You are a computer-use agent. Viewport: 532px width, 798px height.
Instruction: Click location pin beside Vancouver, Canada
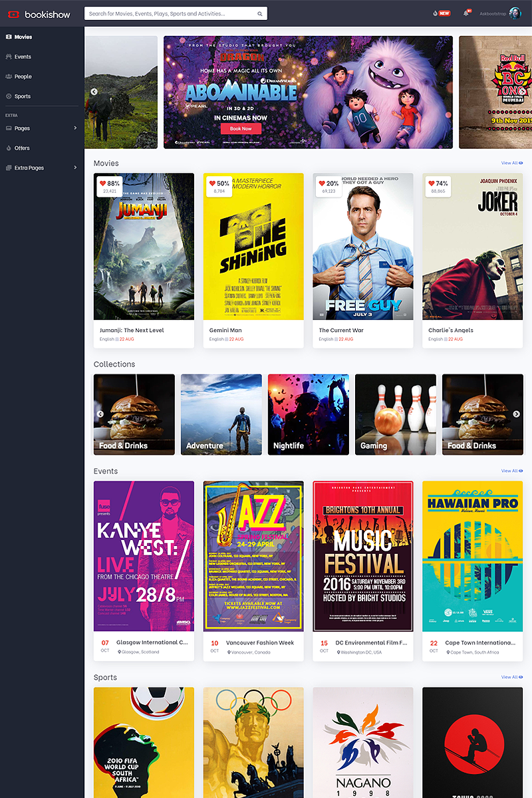[229, 652]
